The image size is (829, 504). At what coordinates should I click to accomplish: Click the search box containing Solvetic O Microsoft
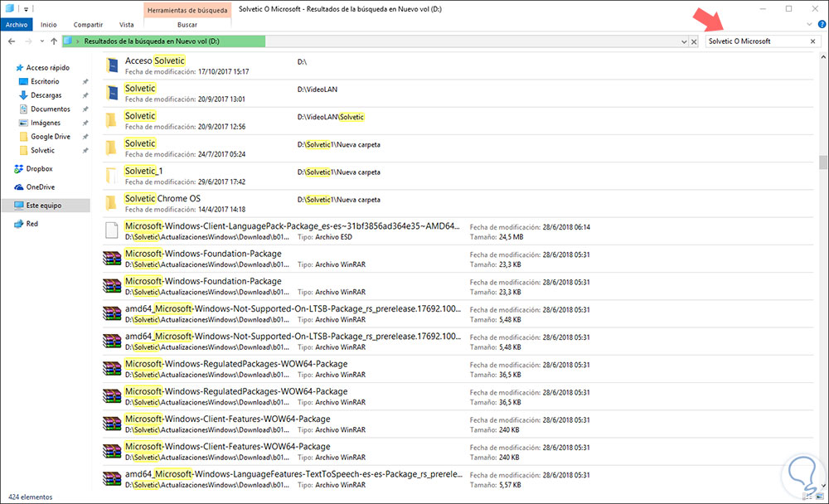pos(757,41)
